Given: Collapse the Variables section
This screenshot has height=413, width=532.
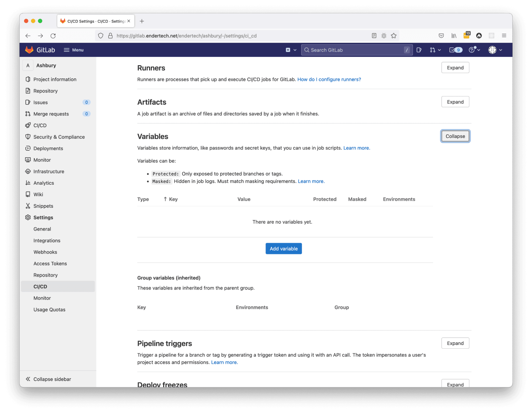Looking at the screenshot, I should 455,136.
